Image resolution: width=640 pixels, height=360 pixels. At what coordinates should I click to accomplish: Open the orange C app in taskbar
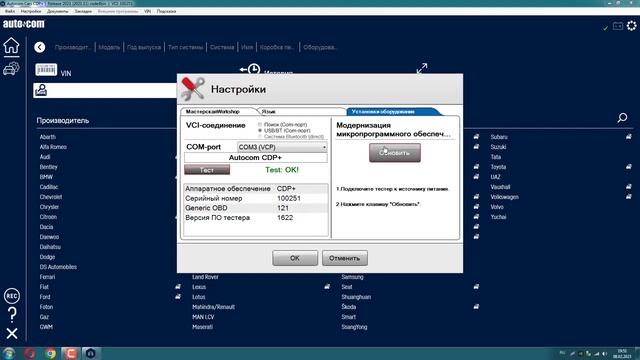coord(71,353)
